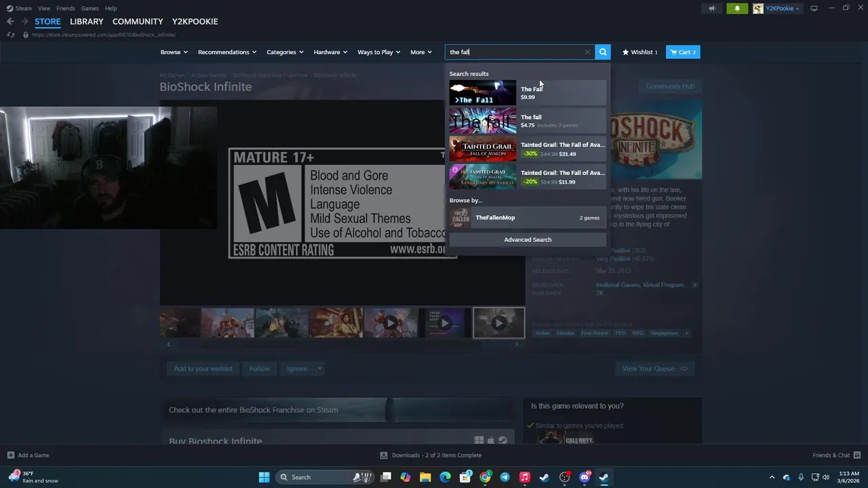Open the Friends & Chat icon
This screenshot has height=488, width=868.
(857, 455)
